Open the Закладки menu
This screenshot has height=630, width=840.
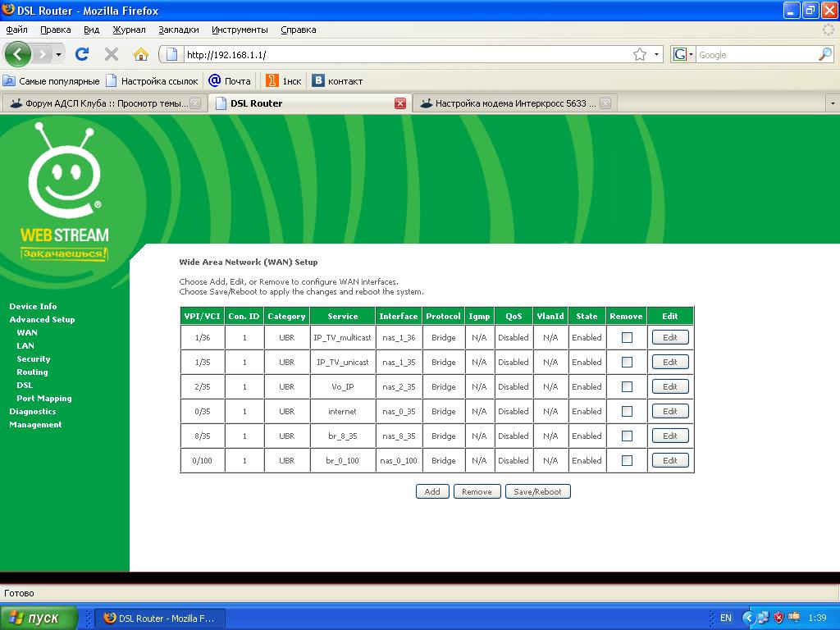[178, 30]
